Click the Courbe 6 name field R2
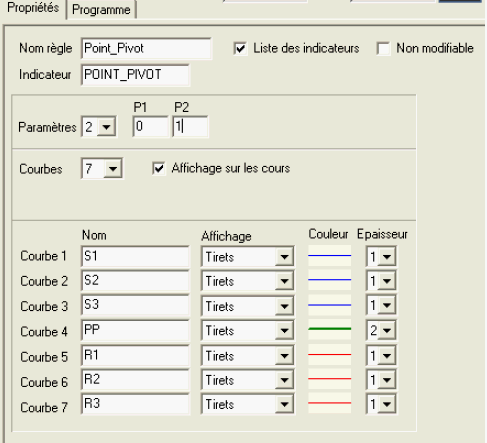 [x=135, y=380]
